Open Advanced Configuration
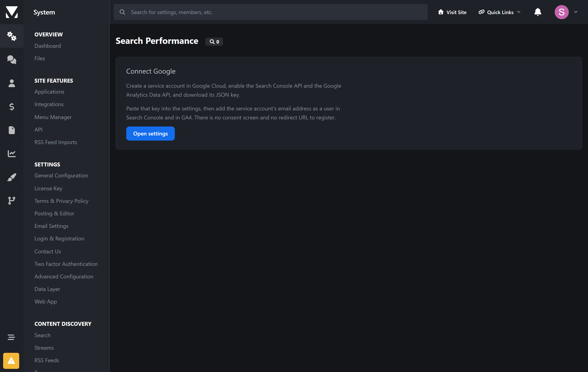The height and width of the screenshot is (372, 588). pyautogui.click(x=64, y=276)
